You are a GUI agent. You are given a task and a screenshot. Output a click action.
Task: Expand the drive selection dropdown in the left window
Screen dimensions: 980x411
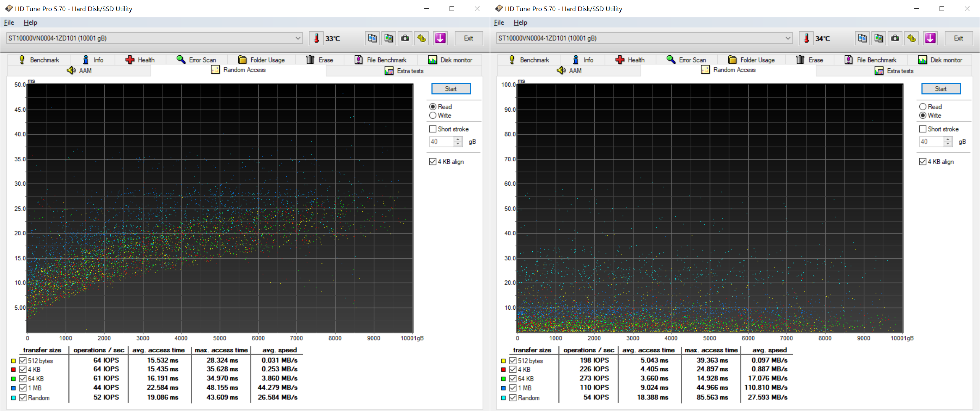click(x=298, y=39)
